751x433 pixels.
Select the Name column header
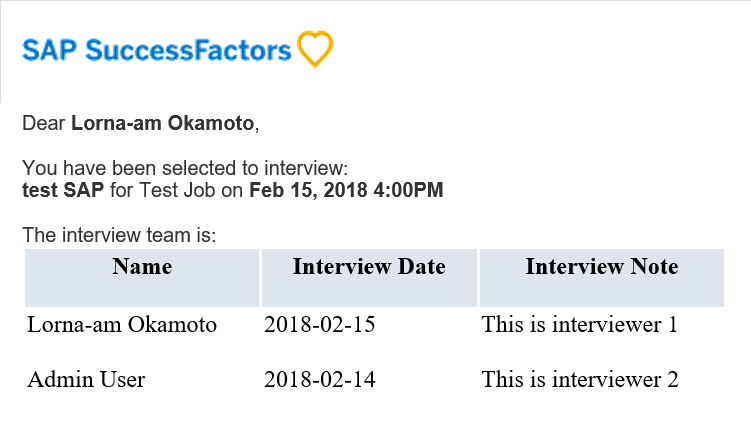pyautogui.click(x=142, y=277)
